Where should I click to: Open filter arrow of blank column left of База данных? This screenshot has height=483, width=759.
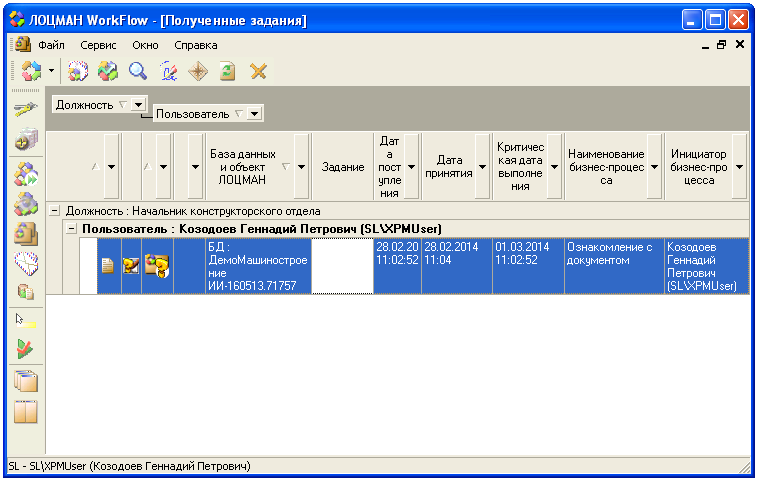coord(196,167)
